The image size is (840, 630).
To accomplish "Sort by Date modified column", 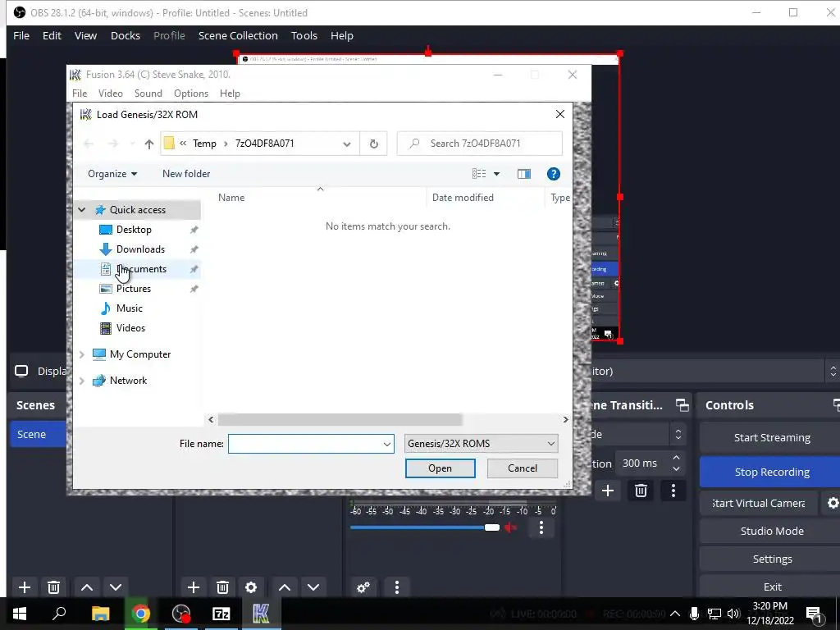I will tap(463, 198).
